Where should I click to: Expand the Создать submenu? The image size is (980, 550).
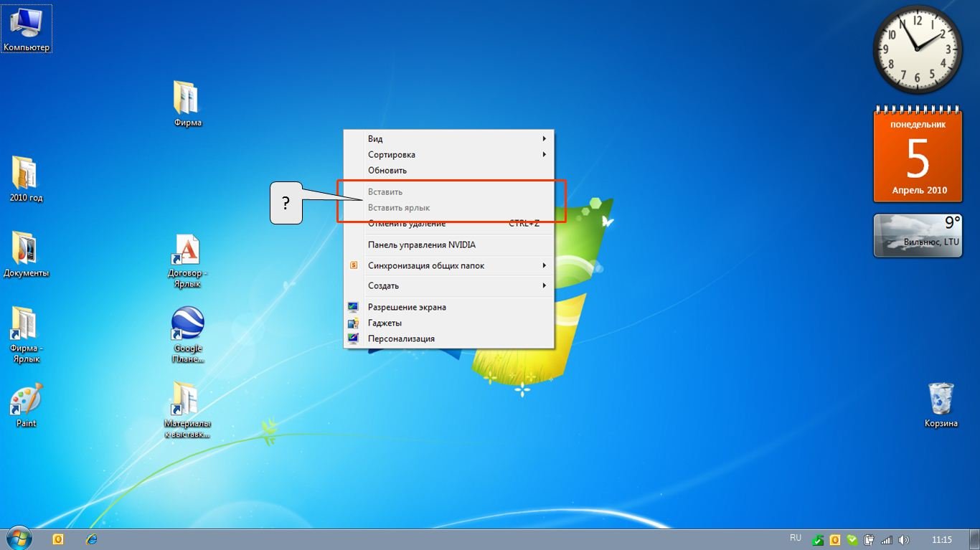click(448, 285)
